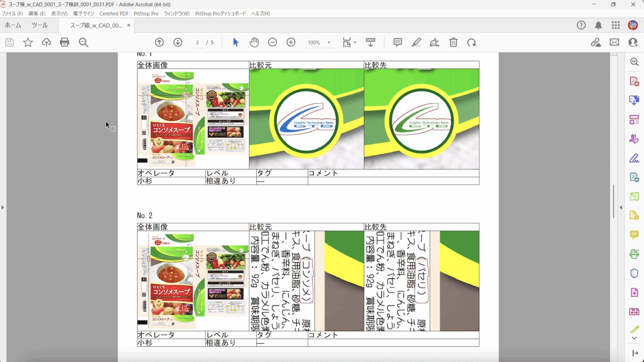Click the trash delete icon
This screenshot has height=362, width=644.
(x=453, y=42)
